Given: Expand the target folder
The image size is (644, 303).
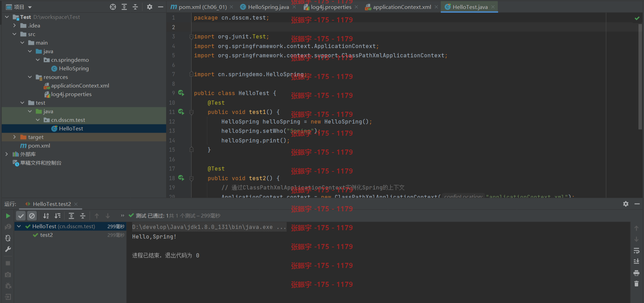Looking at the screenshot, I should point(14,137).
